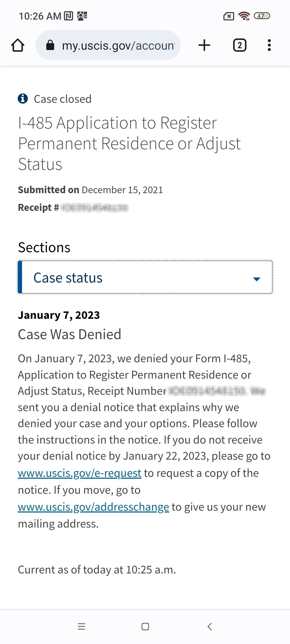290x644 pixels.
Task: Open a new tab with plus icon
Action: 204,45
